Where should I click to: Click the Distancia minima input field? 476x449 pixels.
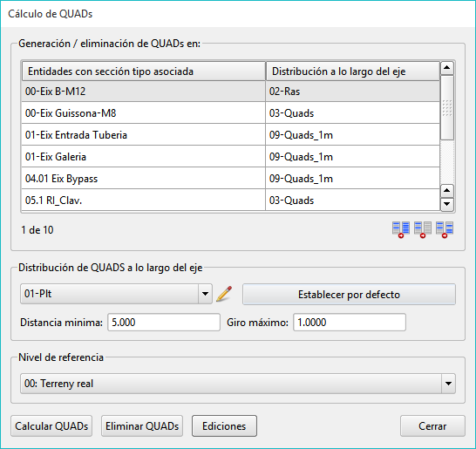click(x=164, y=322)
